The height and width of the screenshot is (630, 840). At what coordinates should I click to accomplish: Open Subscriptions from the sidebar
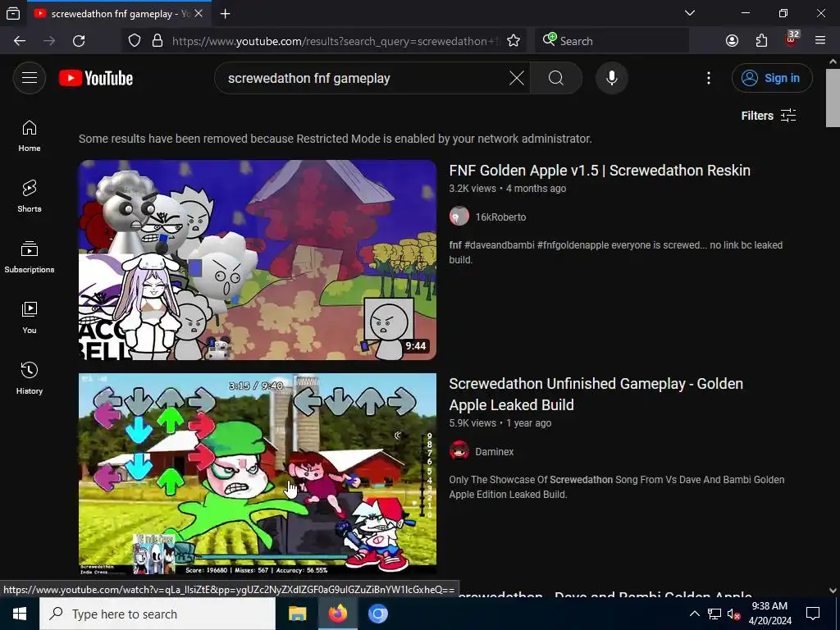tap(30, 257)
